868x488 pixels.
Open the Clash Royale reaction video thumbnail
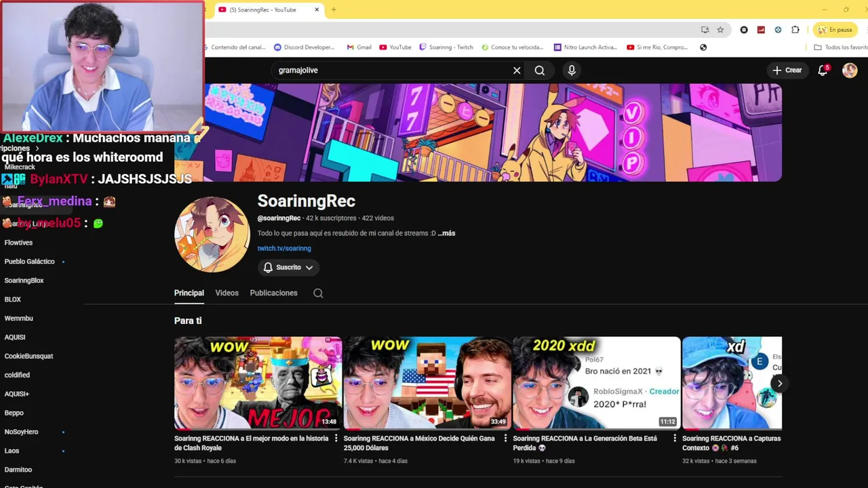tap(258, 383)
